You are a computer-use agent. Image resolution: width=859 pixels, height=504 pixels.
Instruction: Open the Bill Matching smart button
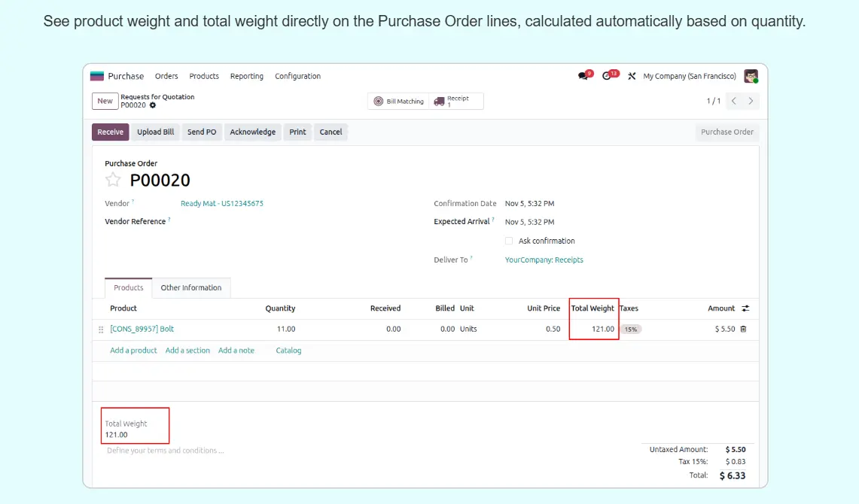click(399, 101)
